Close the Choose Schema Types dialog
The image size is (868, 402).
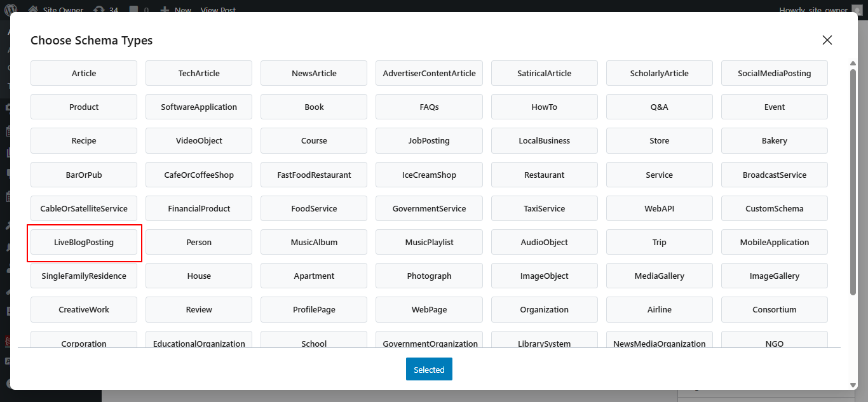pyautogui.click(x=827, y=40)
